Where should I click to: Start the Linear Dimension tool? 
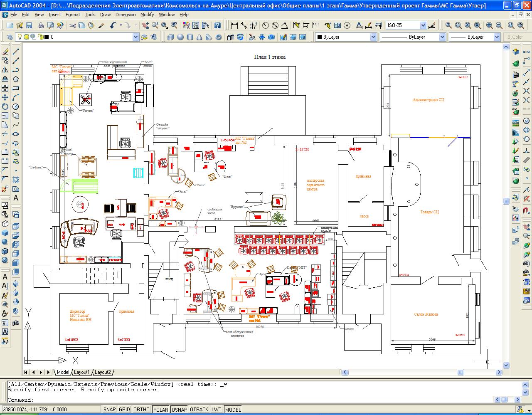[x=234, y=25]
